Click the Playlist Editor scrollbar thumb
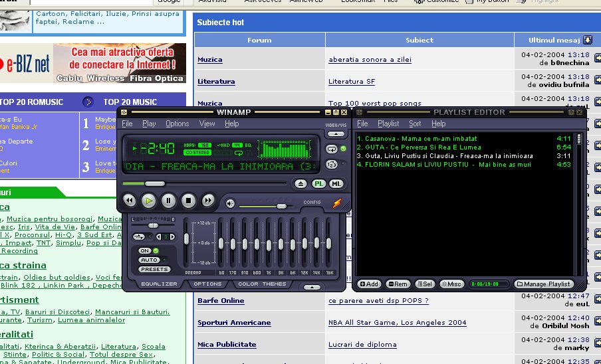The image size is (601, 364). click(579, 139)
